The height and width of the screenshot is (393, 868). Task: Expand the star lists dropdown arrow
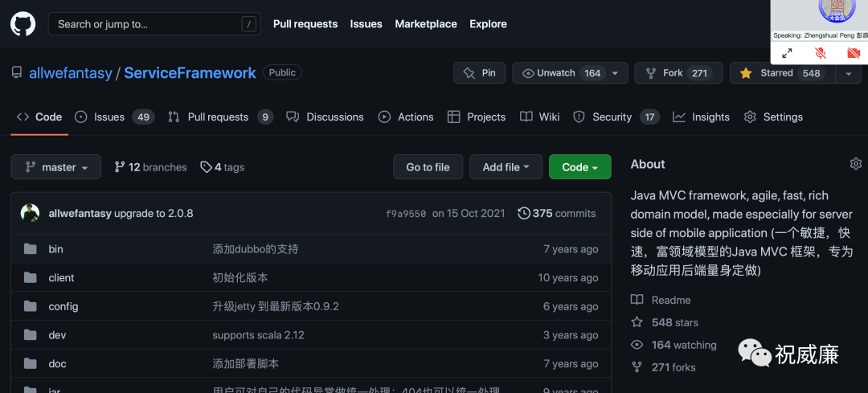[x=849, y=73]
